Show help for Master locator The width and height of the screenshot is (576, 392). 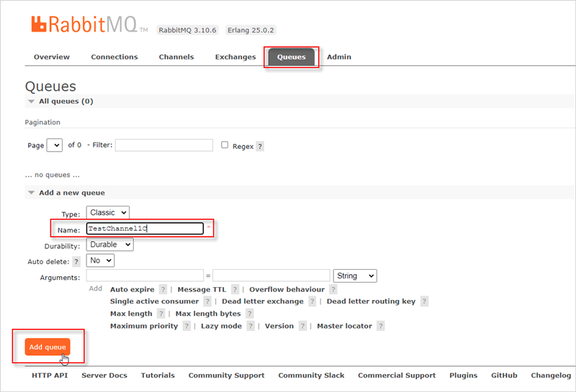click(x=381, y=326)
